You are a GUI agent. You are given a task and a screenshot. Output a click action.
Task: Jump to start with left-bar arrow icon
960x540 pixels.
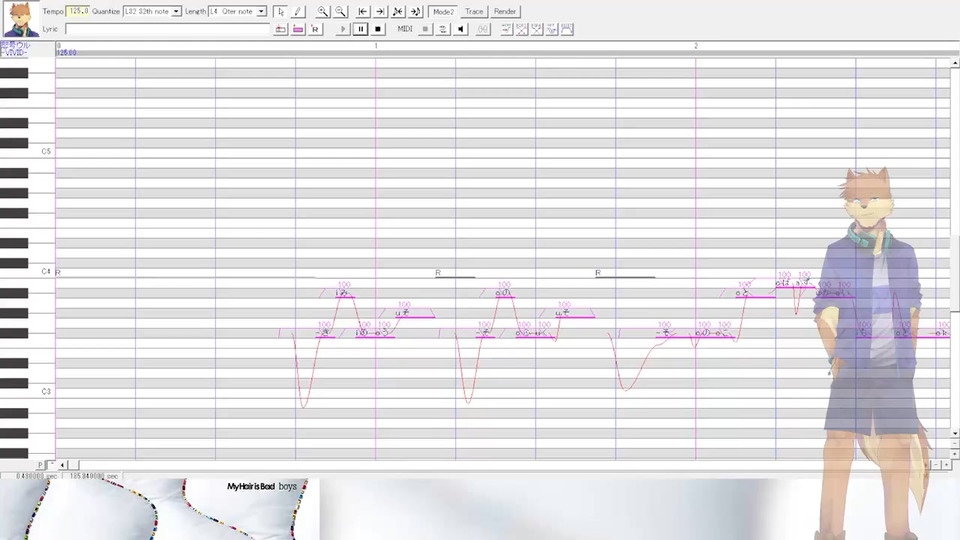(362, 12)
